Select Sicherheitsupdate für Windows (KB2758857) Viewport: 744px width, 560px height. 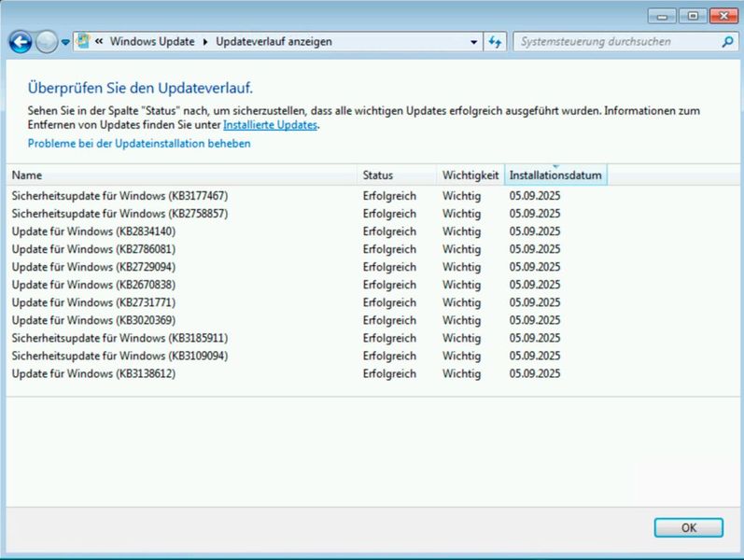click(x=120, y=214)
